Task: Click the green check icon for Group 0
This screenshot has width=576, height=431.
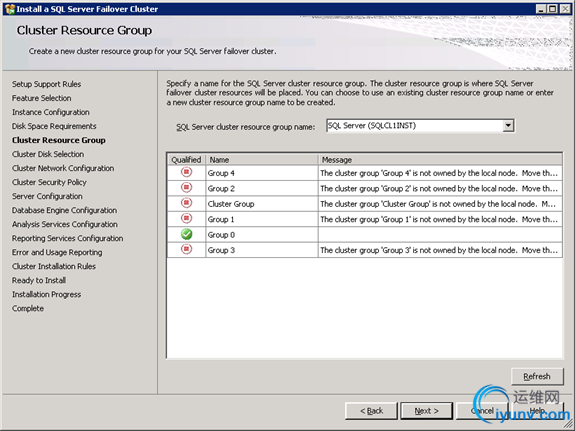Action: [x=187, y=234]
